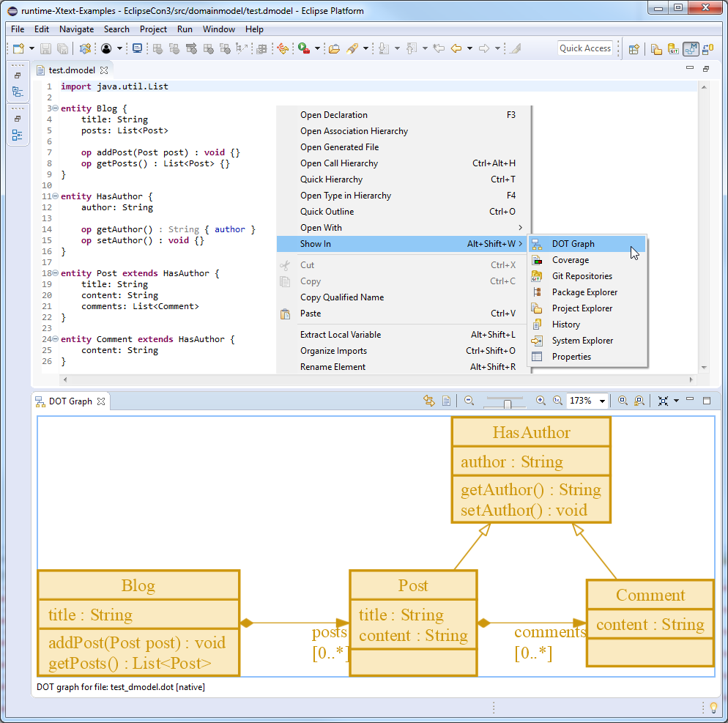The width and height of the screenshot is (728, 723).
Task: Choose System Explorer in submenu
Action: [x=587, y=341]
